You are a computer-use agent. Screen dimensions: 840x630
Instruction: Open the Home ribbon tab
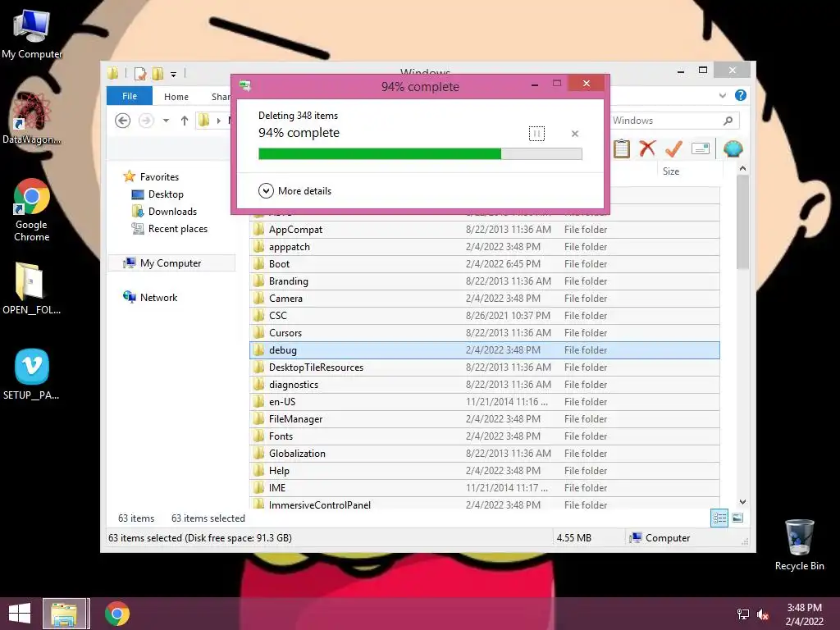[176, 97]
